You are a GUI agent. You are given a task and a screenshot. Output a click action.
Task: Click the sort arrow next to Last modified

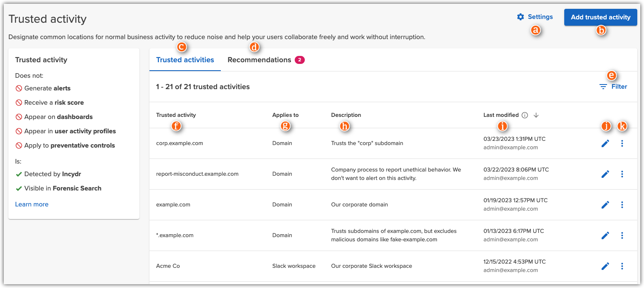coord(536,115)
